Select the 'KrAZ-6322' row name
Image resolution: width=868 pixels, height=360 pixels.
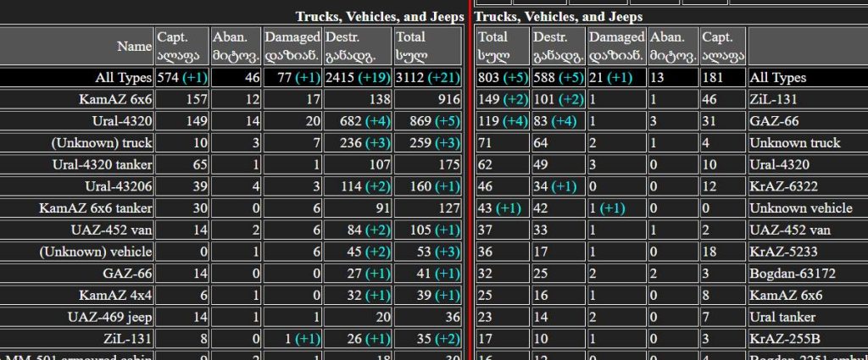(783, 186)
